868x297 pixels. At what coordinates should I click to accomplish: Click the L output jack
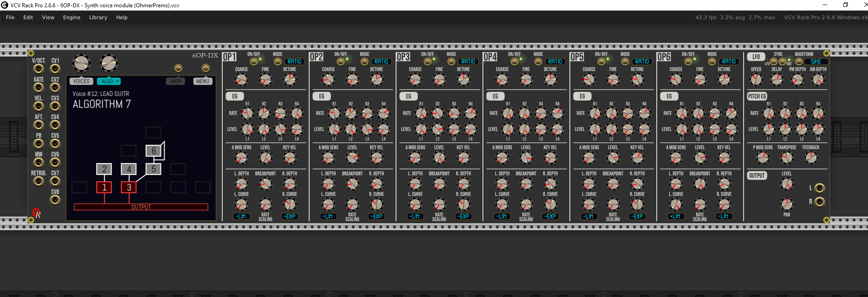820,188
